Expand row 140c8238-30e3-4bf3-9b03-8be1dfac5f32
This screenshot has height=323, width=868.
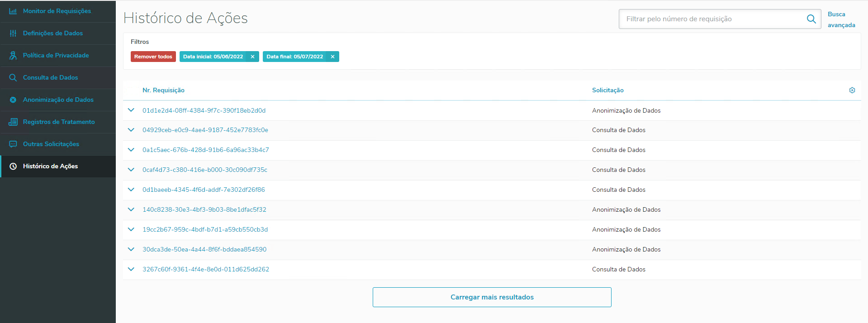pos(131,209)
